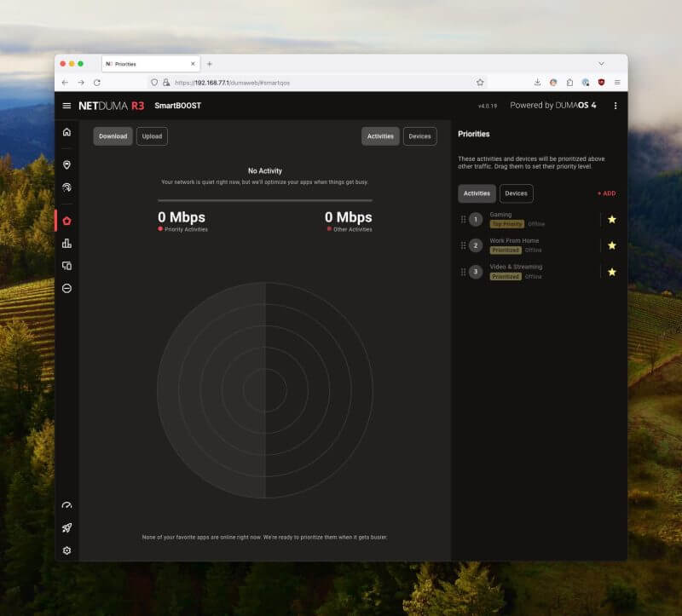Open browser downloads icon

[x=537, y=82]
